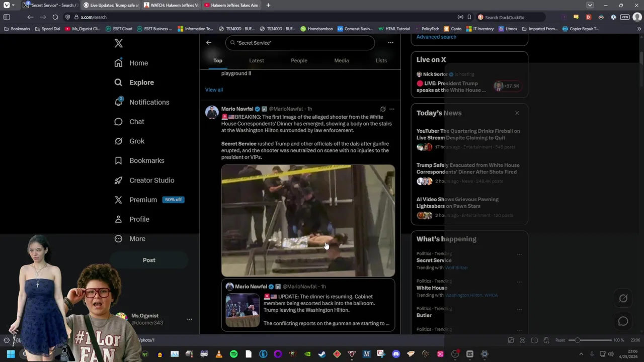The width and height of the screenshot is (644, 362).
Task: Open Creator Studio rocket item
Action: 144,180
